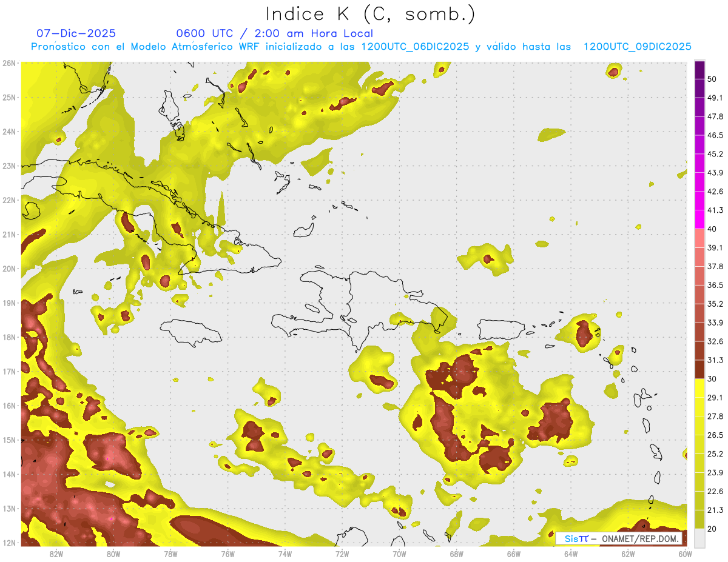The width and height of the screenshot is (728, 562).
Task: Click the colorbar value 25.2
Action: (x=715, y=453)
